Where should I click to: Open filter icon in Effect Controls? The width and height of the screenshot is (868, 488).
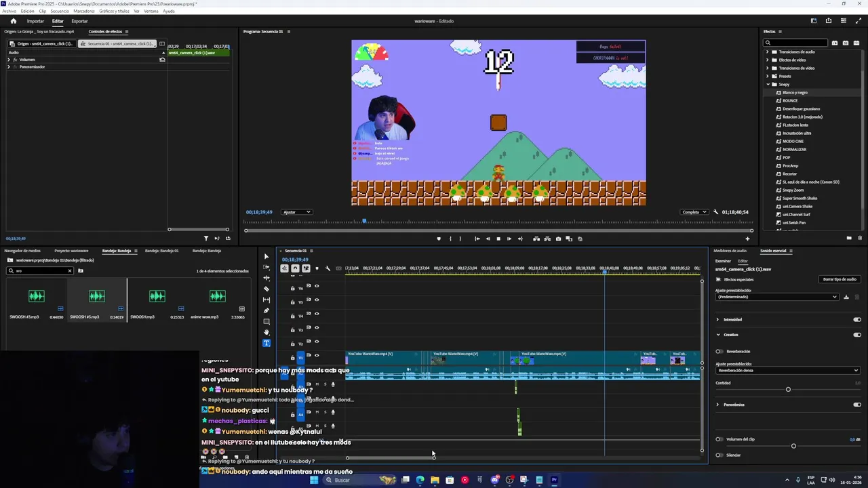[206, 238]
